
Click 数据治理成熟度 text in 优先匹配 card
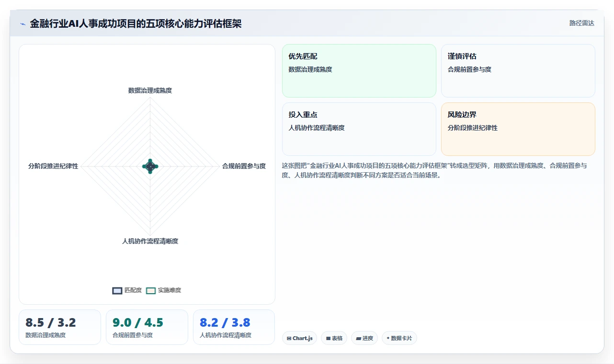[310, 69]
